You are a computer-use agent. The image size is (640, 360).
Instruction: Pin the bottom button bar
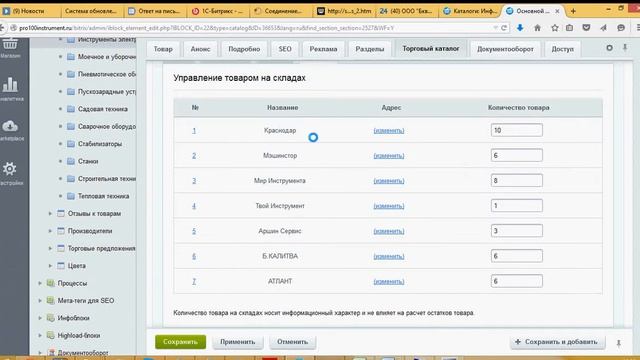click(x=619, y=343)
